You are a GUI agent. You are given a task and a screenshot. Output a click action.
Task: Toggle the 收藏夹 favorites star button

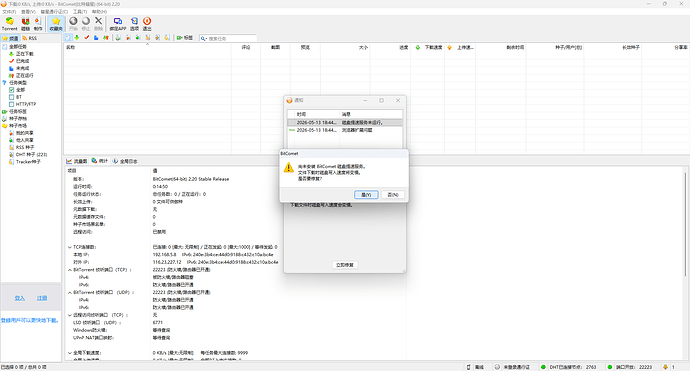56,24
